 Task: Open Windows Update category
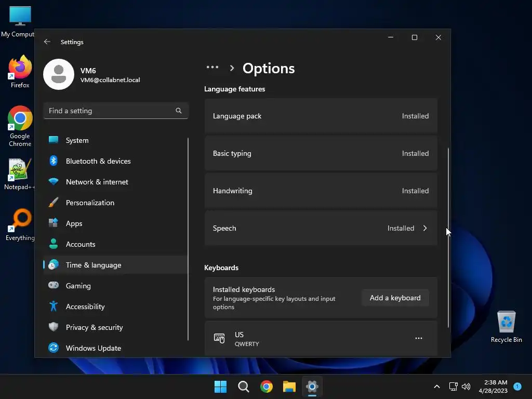pyautogui.click(x=115, y=348)
